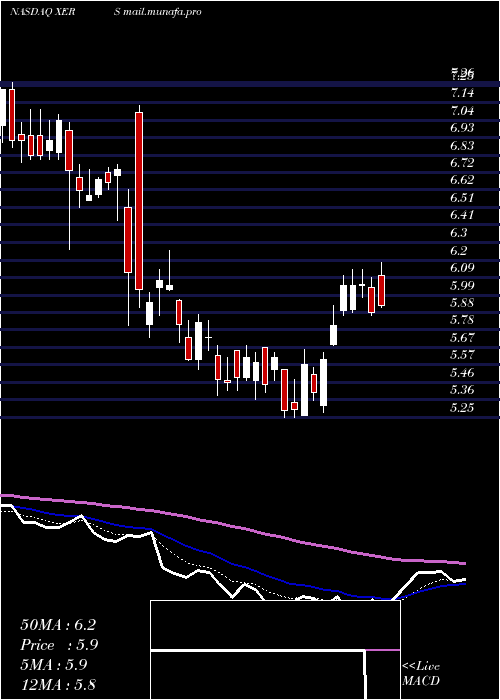The width and height of the screenshot is (500, 700).
Task: Select the 5.46 price axis label
Action: (x=462, y=372)
